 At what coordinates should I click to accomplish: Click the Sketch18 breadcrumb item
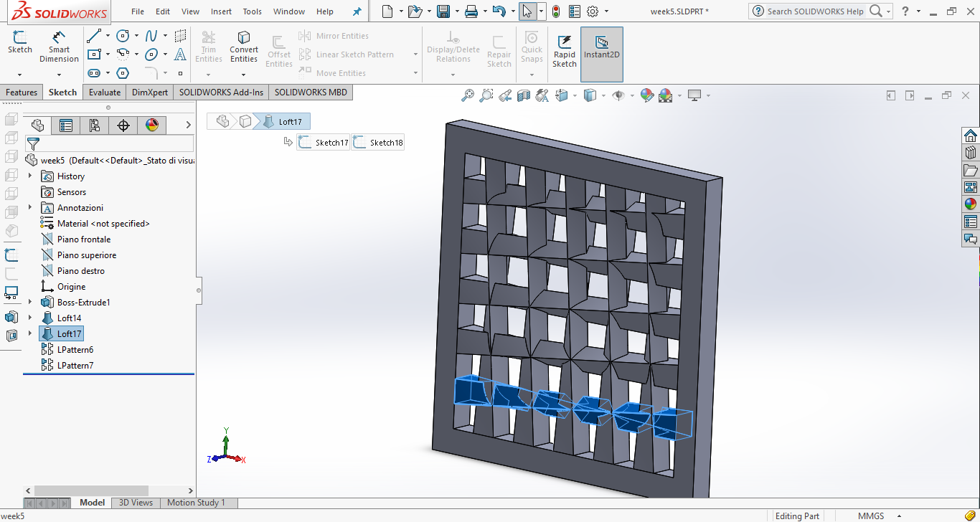coord(378,142)
